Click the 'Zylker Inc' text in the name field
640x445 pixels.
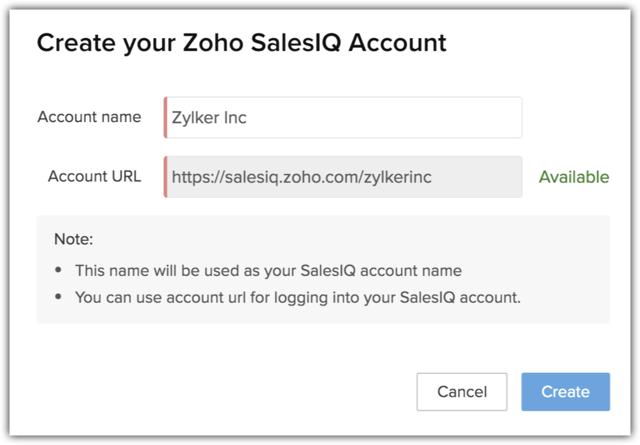[x=209, y=117]
